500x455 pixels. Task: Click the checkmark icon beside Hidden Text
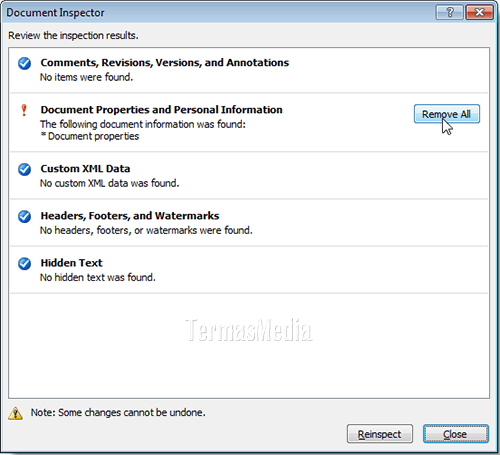click(24, 263)
